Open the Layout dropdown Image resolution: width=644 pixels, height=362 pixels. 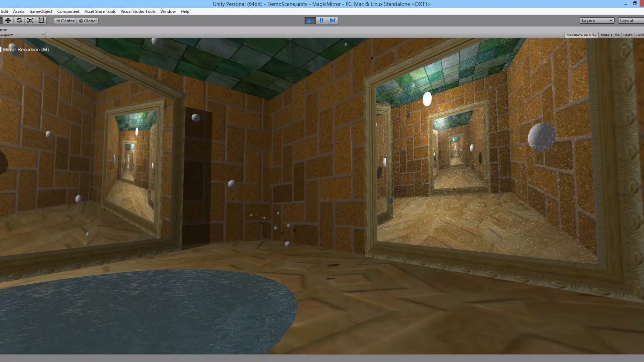[x=629, y=20]
